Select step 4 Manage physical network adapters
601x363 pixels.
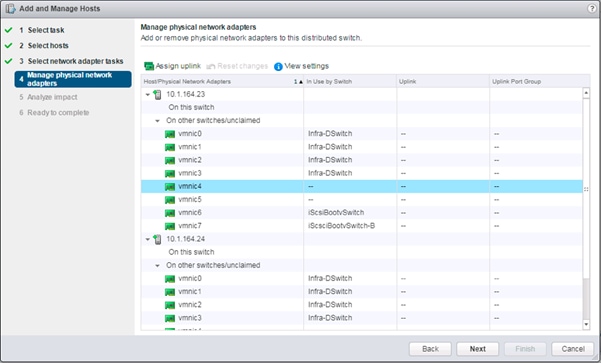click(x=73, y=79)
